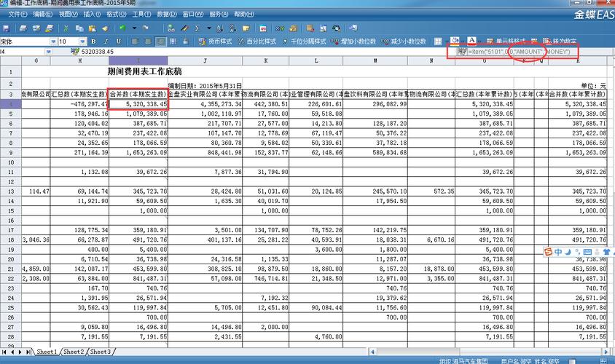Select column J header

205,60
